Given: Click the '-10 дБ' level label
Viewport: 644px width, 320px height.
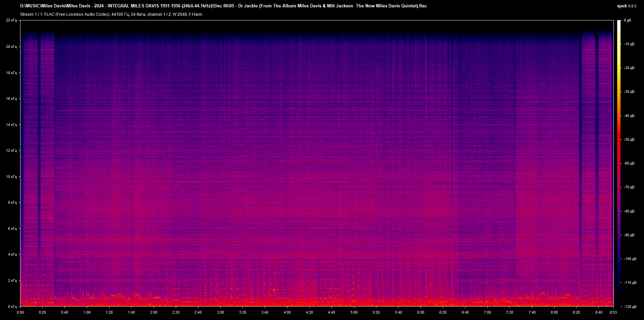Looking at the screenshot, I should pos(629,44).
